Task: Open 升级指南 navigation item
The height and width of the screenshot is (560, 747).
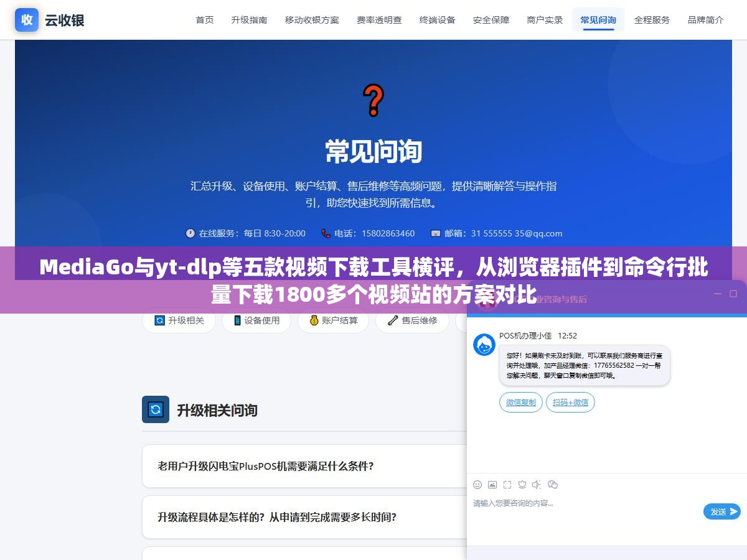Action: [249, 20]
